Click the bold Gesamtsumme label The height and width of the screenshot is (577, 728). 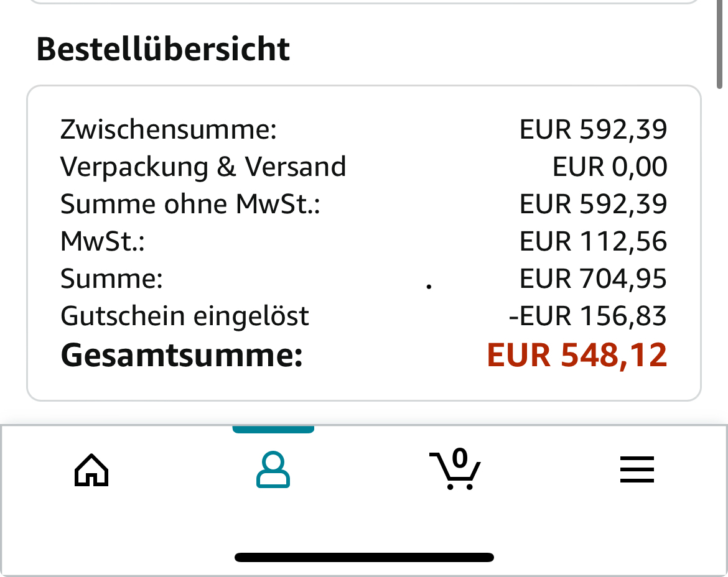tap(182, 355)
